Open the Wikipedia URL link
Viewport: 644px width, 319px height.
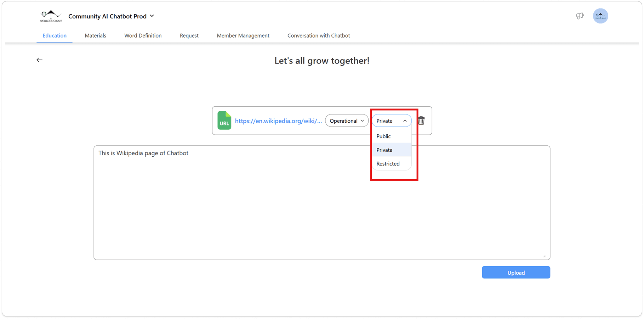point(278,121)
